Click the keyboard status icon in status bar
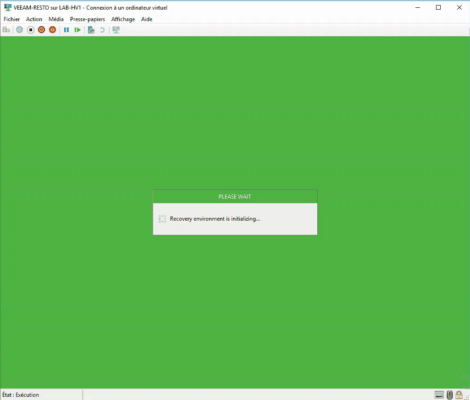Image resolution: width=470 pixels, height=400 pixels. click(439, 395)
